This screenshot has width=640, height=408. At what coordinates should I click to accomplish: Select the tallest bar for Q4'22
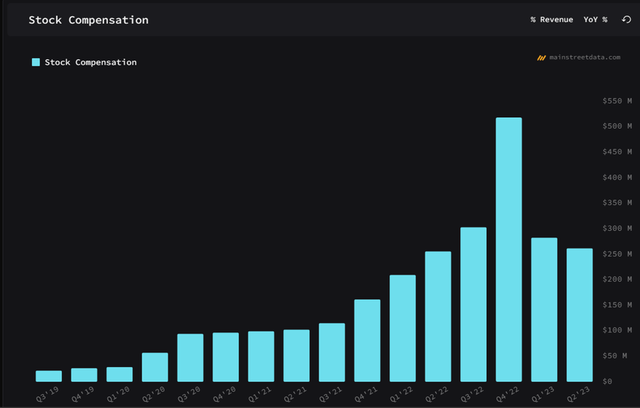(509, 250)
